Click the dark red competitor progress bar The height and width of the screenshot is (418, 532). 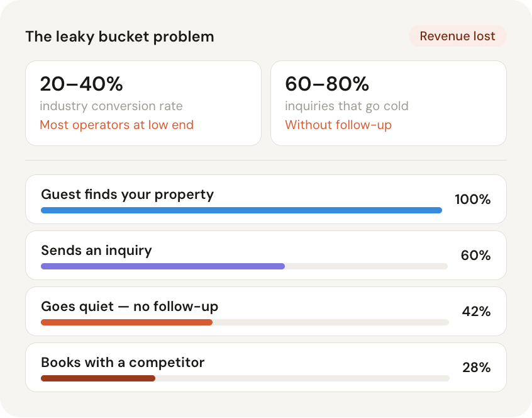pos(98,378)
